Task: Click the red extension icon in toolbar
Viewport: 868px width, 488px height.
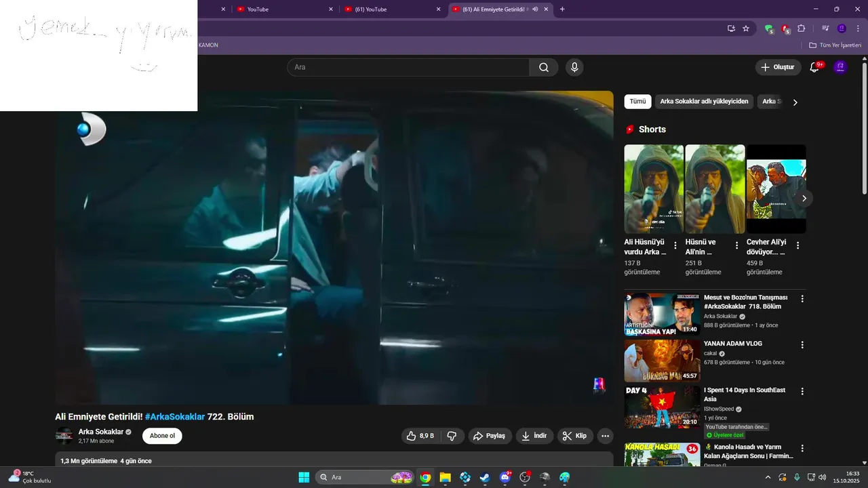Action: [785, 29]
